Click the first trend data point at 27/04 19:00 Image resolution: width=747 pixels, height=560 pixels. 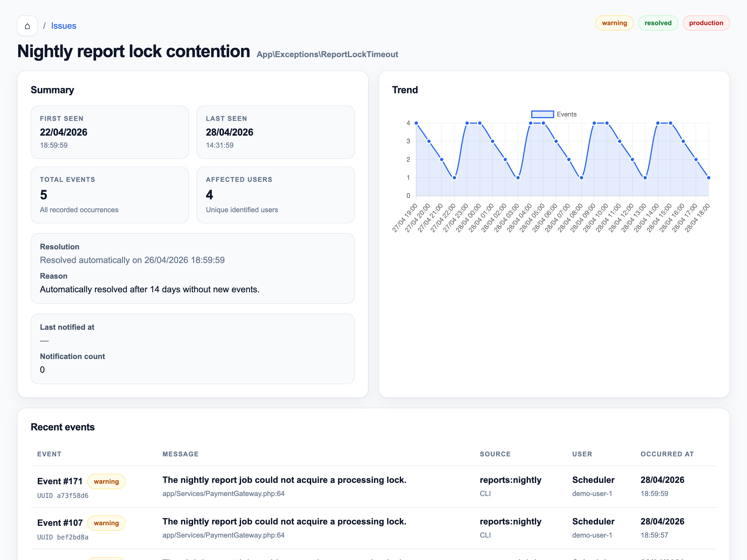pos(416,123)
